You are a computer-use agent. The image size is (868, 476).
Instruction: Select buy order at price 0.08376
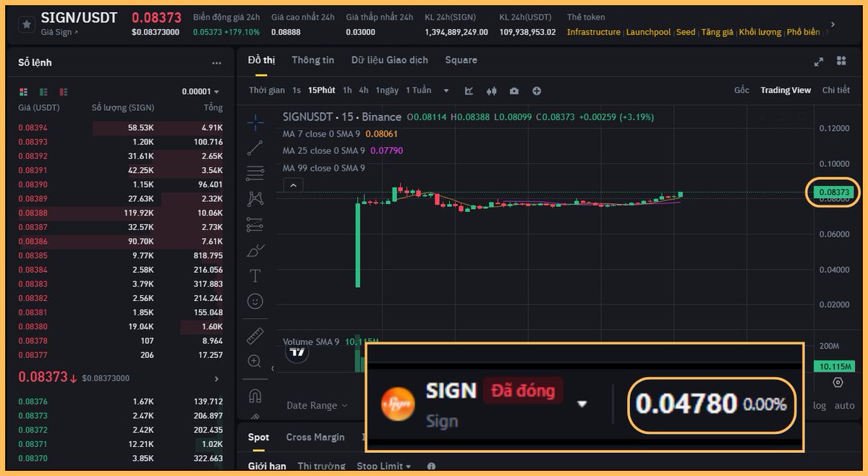click(x=121, y=401)
